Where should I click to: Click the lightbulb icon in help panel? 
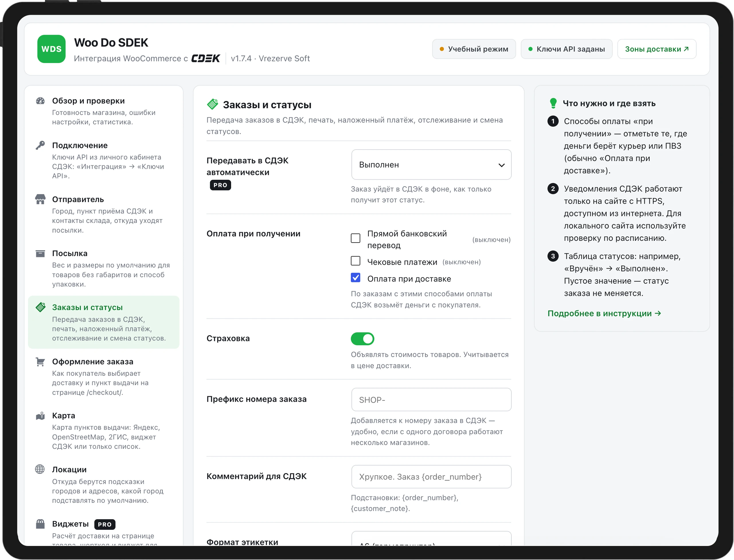[553, 103]
